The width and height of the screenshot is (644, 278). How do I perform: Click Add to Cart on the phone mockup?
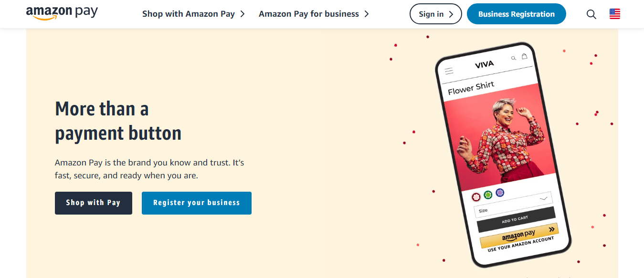(x=515, y=219)
